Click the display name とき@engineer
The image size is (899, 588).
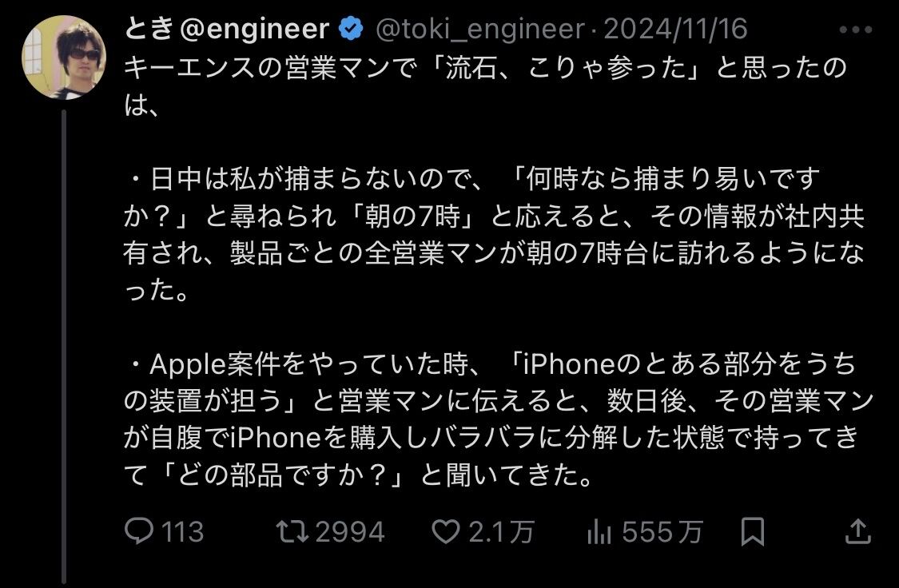point(226,29)
